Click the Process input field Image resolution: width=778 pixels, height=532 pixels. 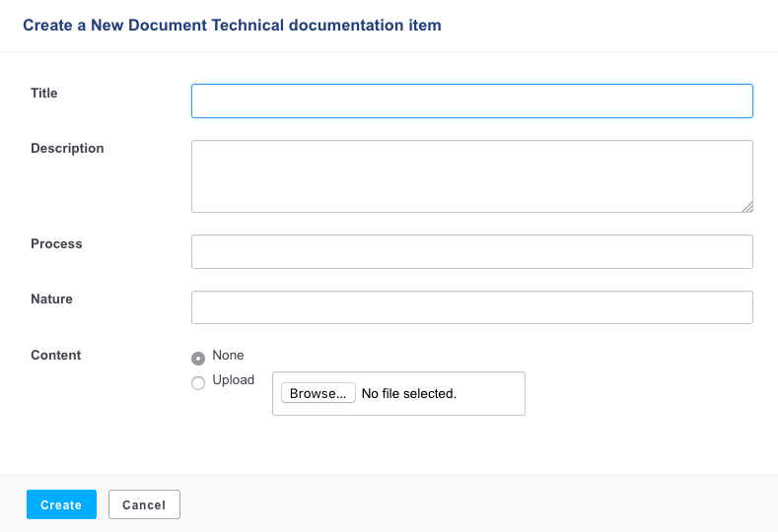coord(472,252)
